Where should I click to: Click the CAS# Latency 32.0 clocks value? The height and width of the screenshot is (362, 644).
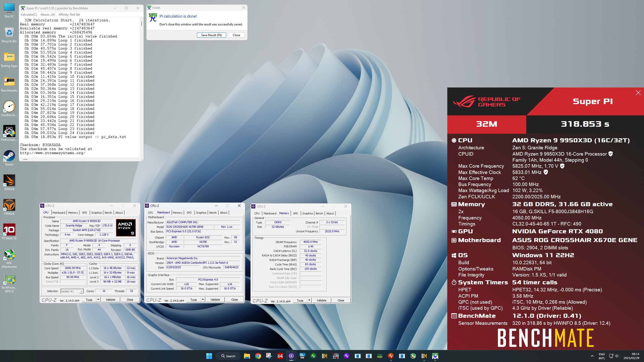pos(310,251)
